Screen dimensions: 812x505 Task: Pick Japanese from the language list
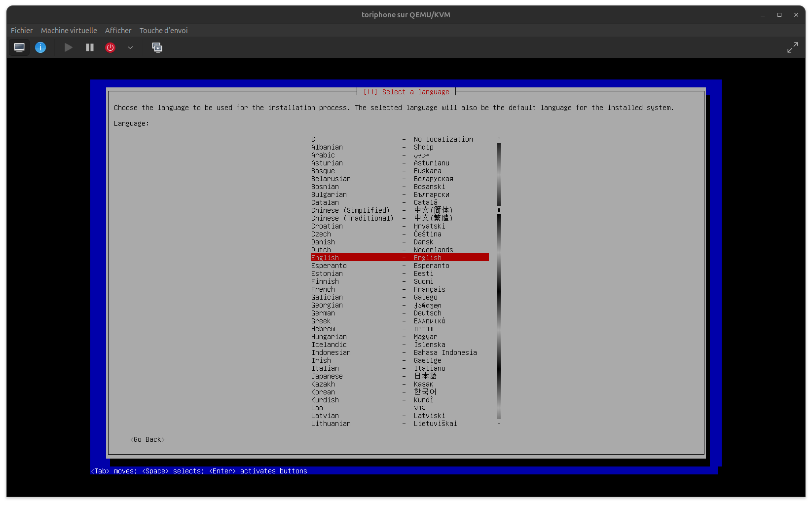click(327, 376)
